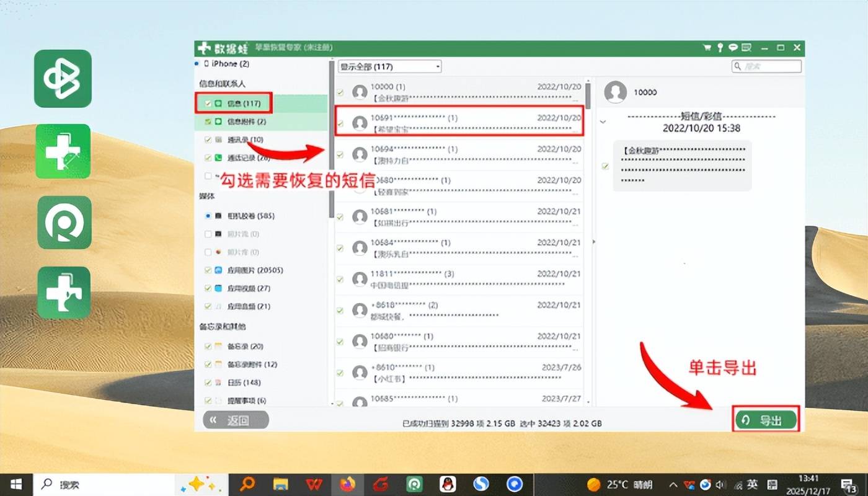Click the left category panel scrollbar
The image size is (868, 496).
tap(332, 139)
